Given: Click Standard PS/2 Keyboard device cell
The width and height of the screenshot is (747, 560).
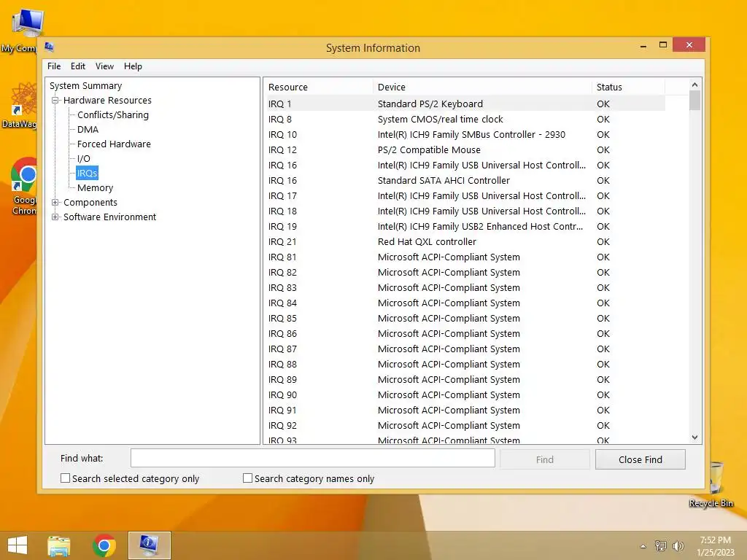Looking at the screenshot, I should [x=430, y=104].
